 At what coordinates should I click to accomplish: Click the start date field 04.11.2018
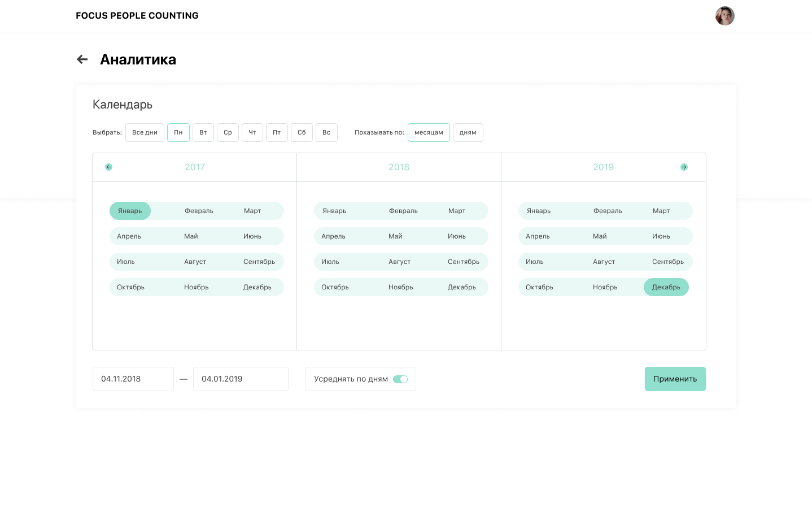(x=133, y=379)
